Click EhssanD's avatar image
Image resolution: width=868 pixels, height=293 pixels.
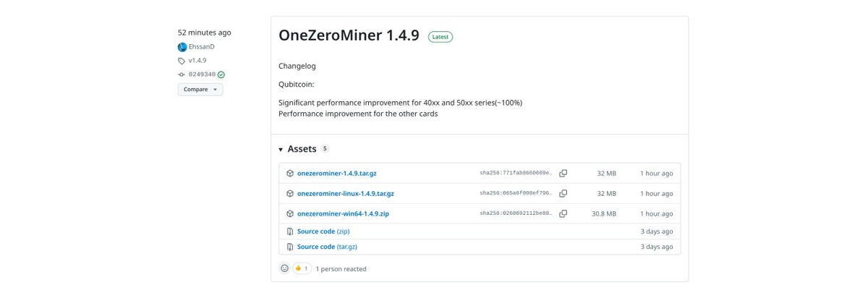182,47
